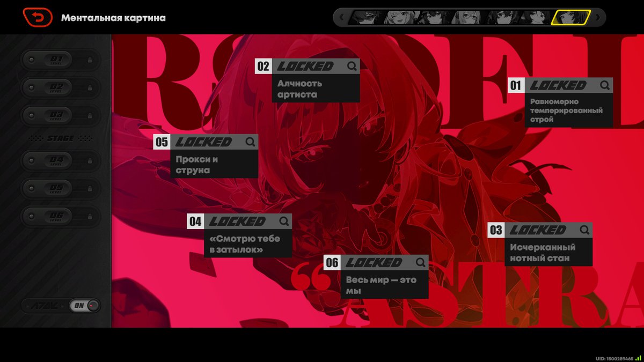The width and height of the screenshot is (644, 362).
Task: Click the lock icon on level 01
Action: coord(90,60)
